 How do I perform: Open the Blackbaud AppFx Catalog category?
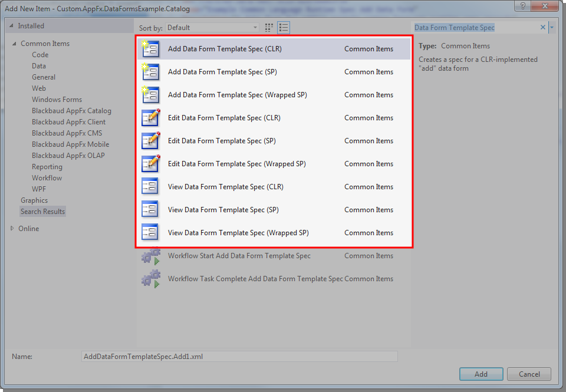tap(71, 111)
